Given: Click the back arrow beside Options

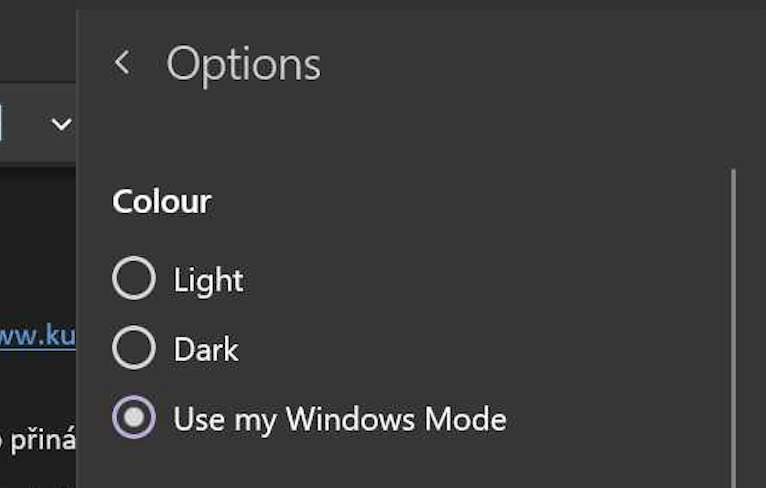Looking at the screenshot, I should pyautogui.click(x=122, y=63).
